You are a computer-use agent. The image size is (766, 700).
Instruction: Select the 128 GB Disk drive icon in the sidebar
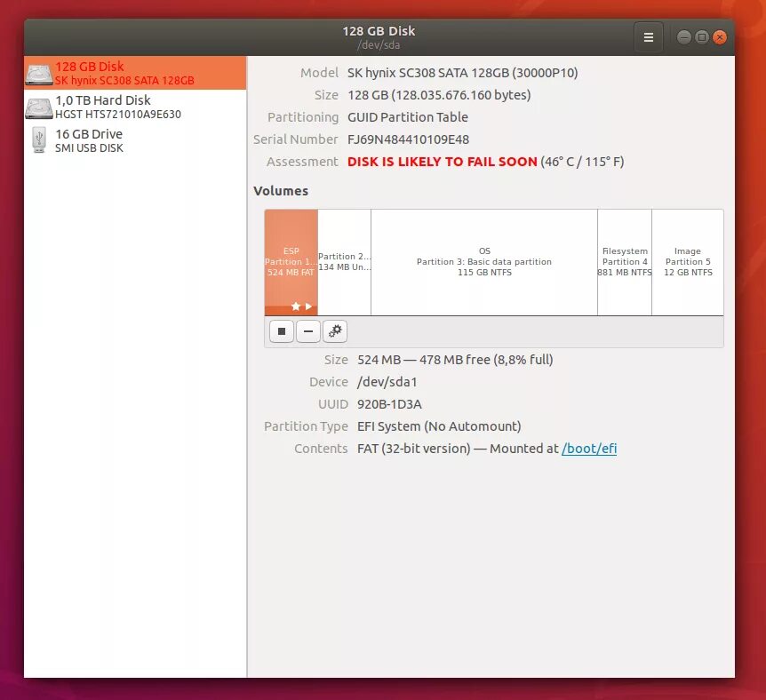(x=39, y=74)
